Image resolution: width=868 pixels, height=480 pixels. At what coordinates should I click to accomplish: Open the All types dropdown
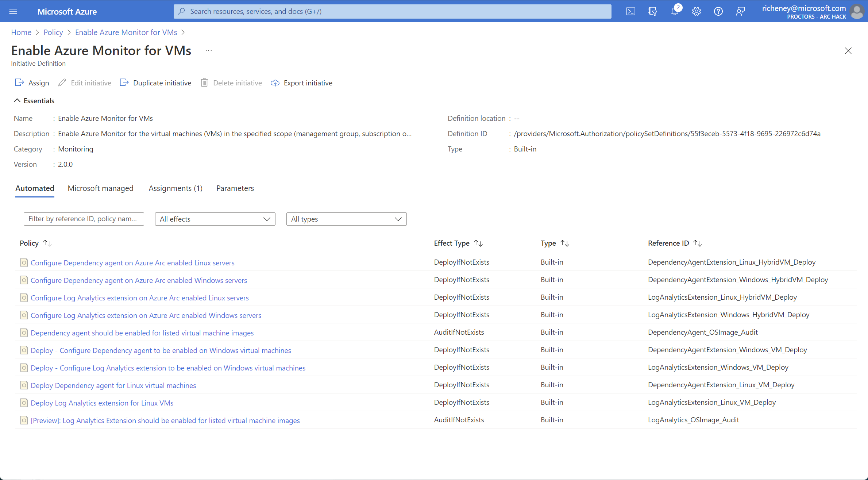click(346, 219)
